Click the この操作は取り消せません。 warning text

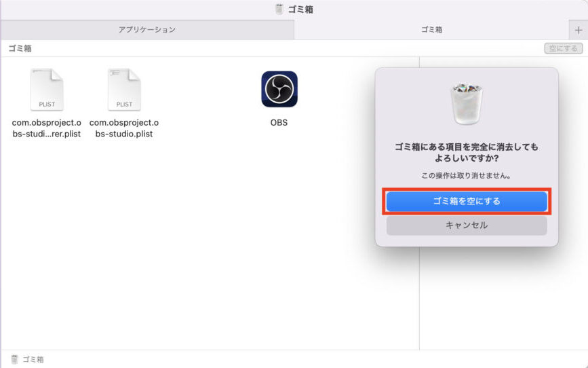pos(467,175)
